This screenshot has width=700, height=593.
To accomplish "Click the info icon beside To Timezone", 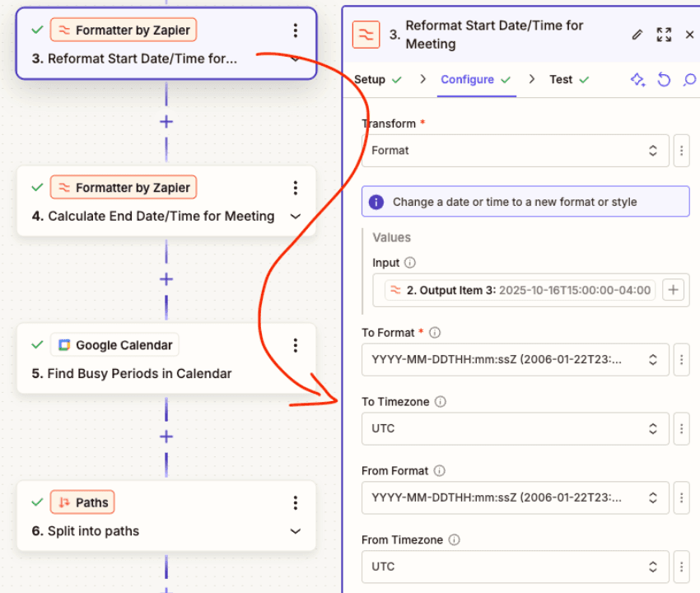I will point(441,401).
